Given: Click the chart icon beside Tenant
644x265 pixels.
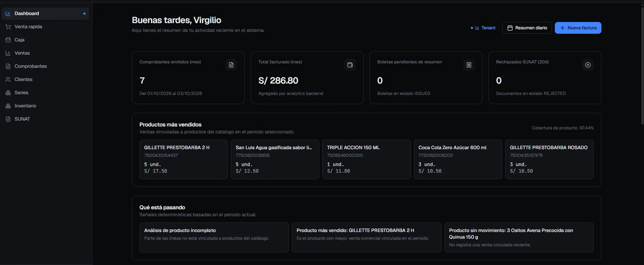Looking at the screenshot, I should (477, 28).
